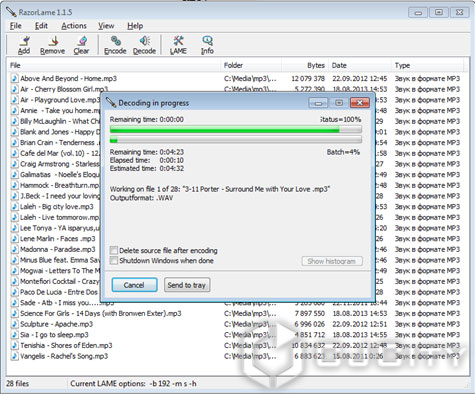This screenshot has width=475, height=395.
Task: Open the File menu
Action: [x=16, y=26]
